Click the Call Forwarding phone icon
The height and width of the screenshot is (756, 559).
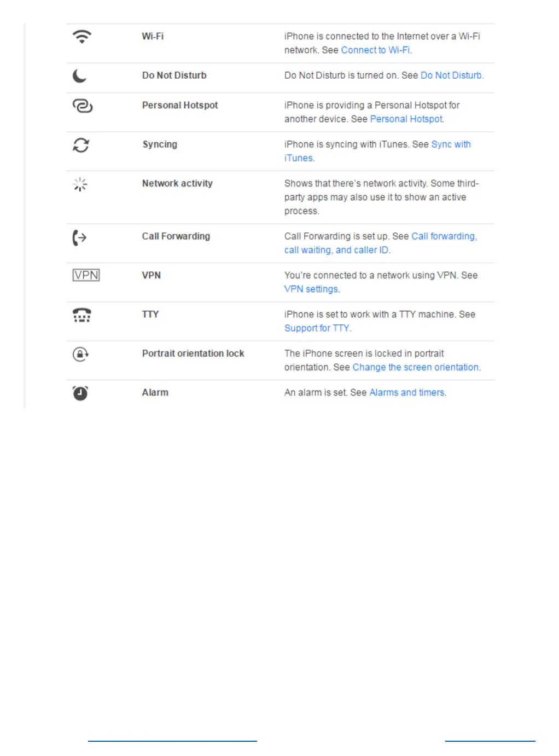point(80,237)
